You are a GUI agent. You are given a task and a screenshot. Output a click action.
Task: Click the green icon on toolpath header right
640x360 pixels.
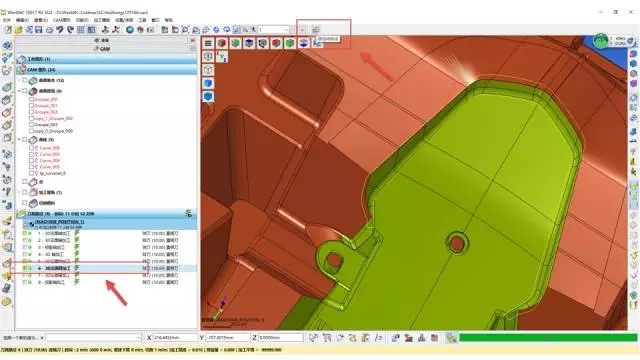pos(189,213)
